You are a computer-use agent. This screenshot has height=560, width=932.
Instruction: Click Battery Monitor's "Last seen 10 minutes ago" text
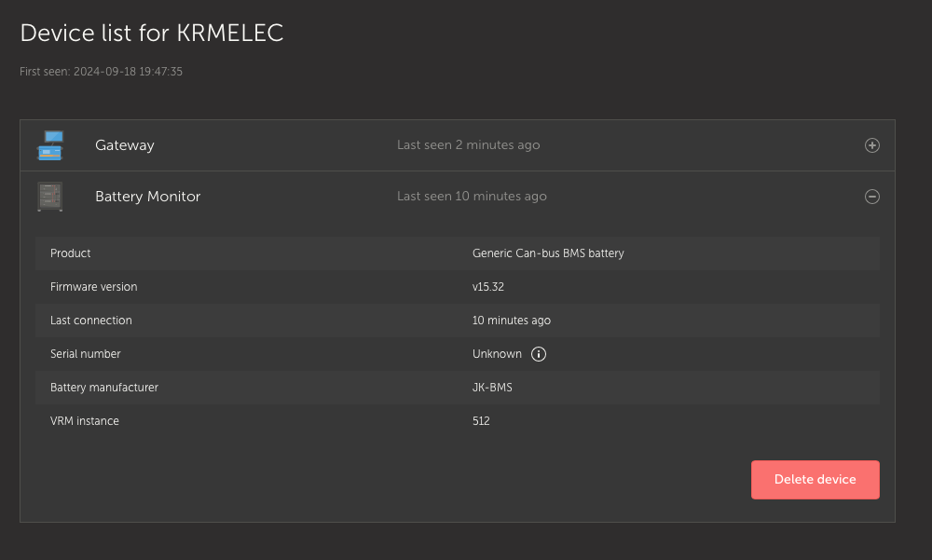coord(472,197)
